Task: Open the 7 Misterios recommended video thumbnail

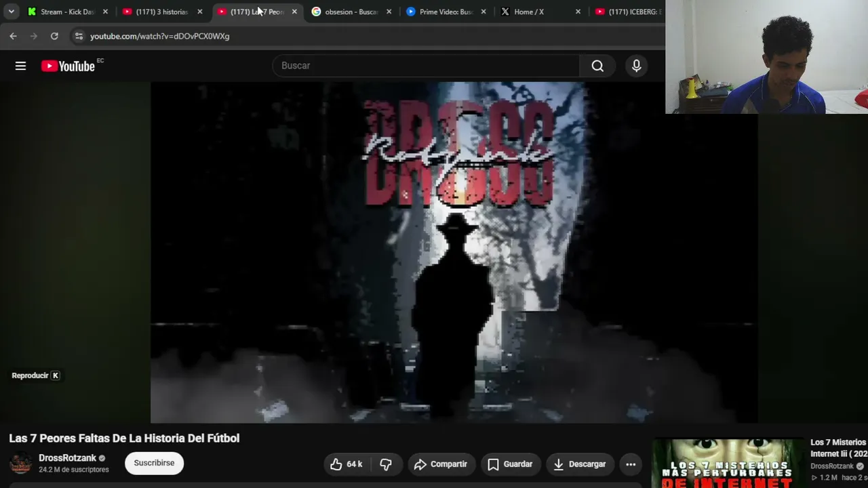Action: pyautogui.click(x=728, y=464)
